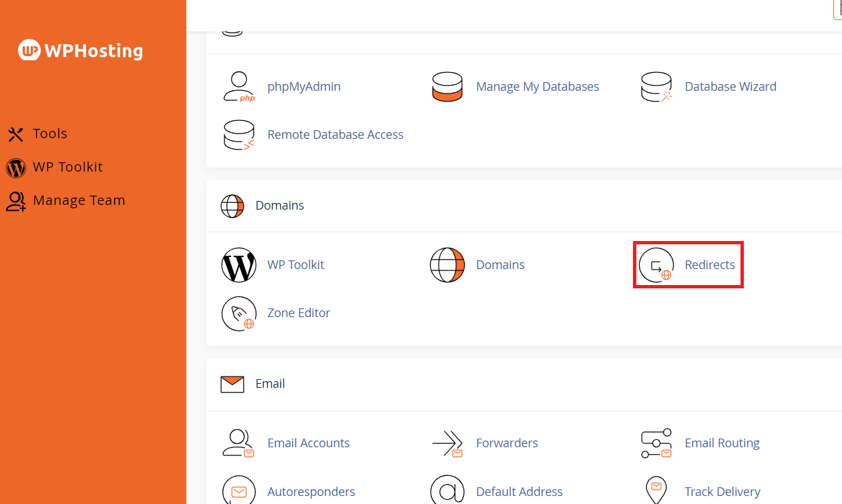842x504 pixels.
Task: Click the Autoresponders link
Action: (311, 492)
